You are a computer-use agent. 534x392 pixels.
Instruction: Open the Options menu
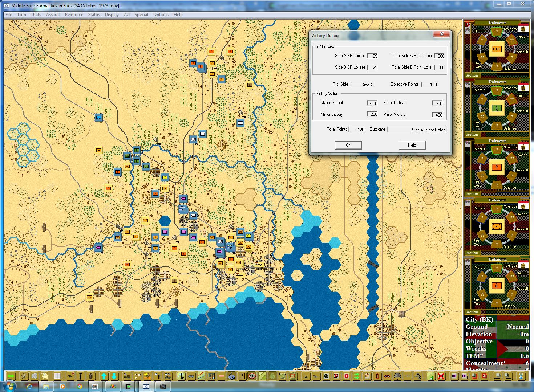tap(161, 15)
